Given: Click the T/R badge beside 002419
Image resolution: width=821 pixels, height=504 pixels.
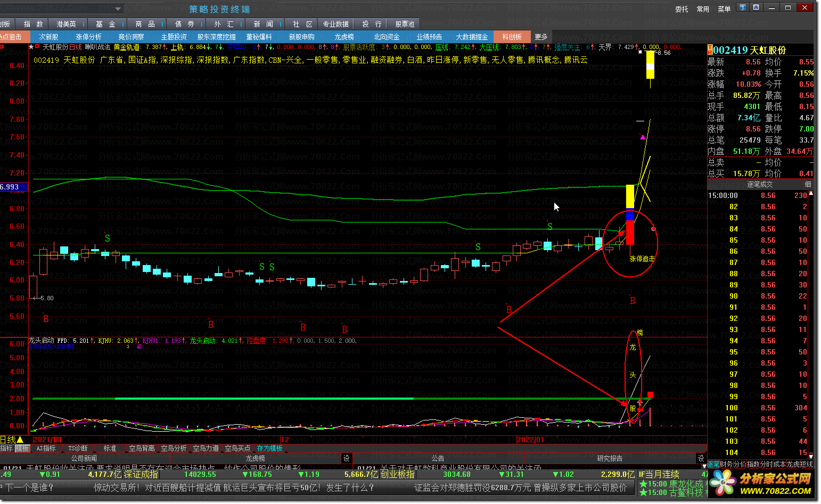Looking at the screenshot, I should click(710, 50).
